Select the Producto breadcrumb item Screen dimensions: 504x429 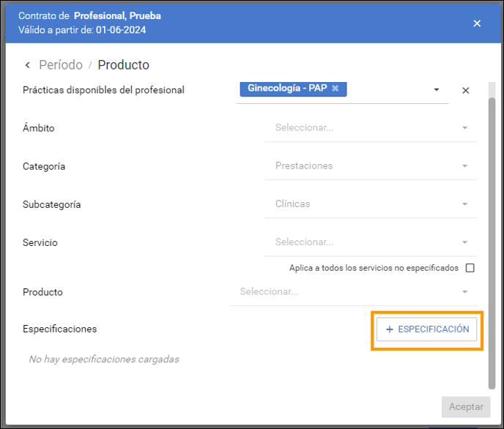[123, 65]
